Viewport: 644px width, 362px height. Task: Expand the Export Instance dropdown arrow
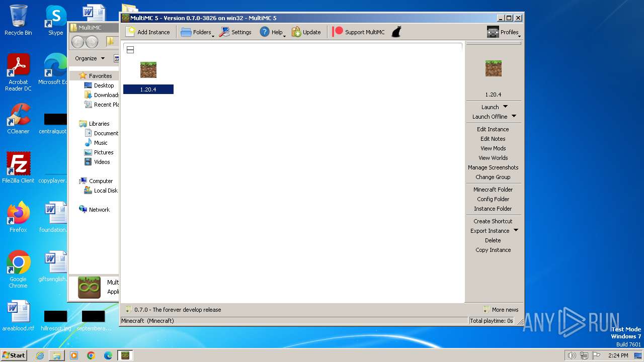[x=516, y=230]
